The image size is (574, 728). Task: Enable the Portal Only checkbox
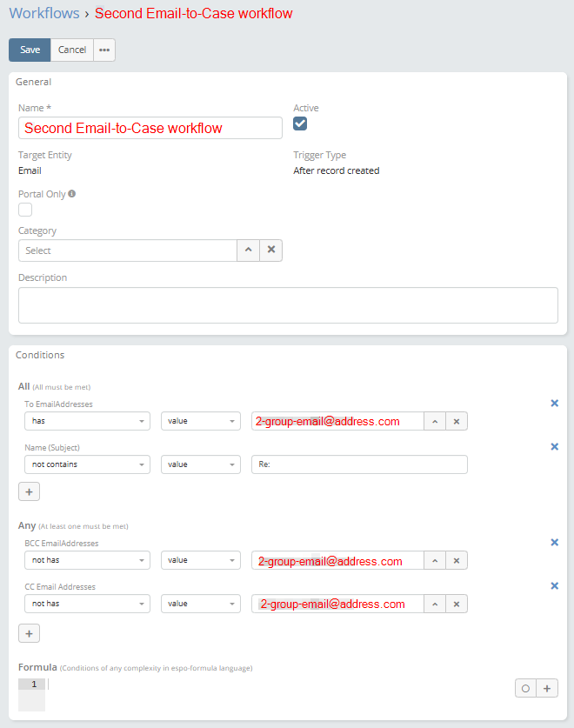click(x=25, y=210)
